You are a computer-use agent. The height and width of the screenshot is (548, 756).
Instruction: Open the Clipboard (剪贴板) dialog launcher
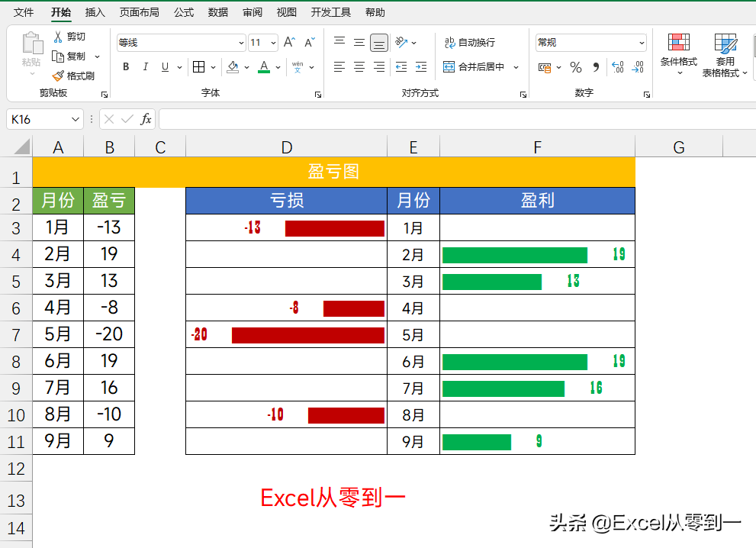point(105,95)
